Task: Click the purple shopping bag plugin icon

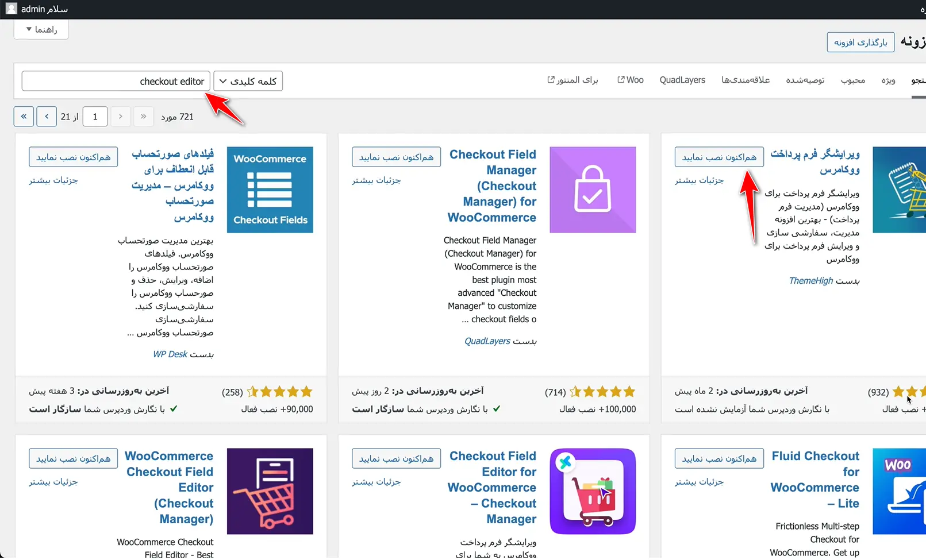Action: (593, 190)
